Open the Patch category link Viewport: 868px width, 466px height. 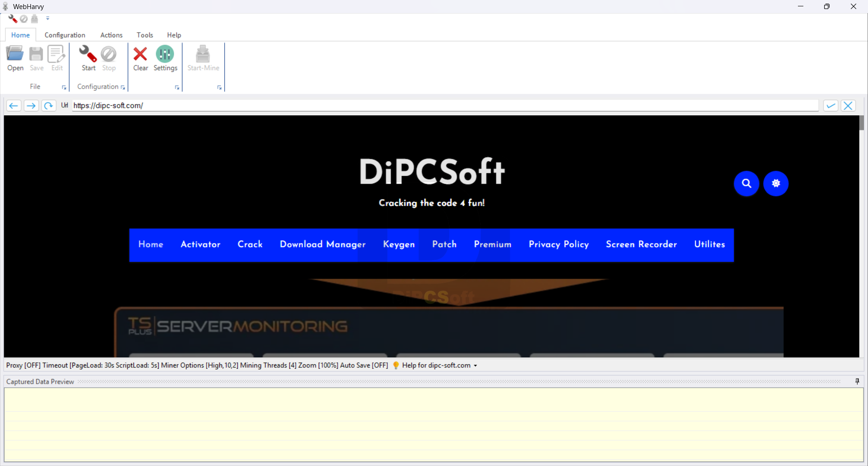(444, 244)
